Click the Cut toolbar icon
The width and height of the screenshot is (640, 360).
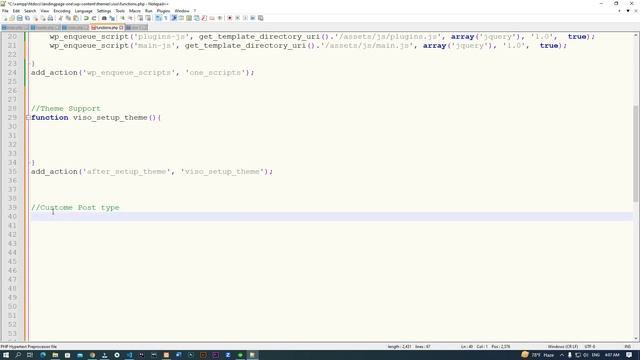click(60, 18)
